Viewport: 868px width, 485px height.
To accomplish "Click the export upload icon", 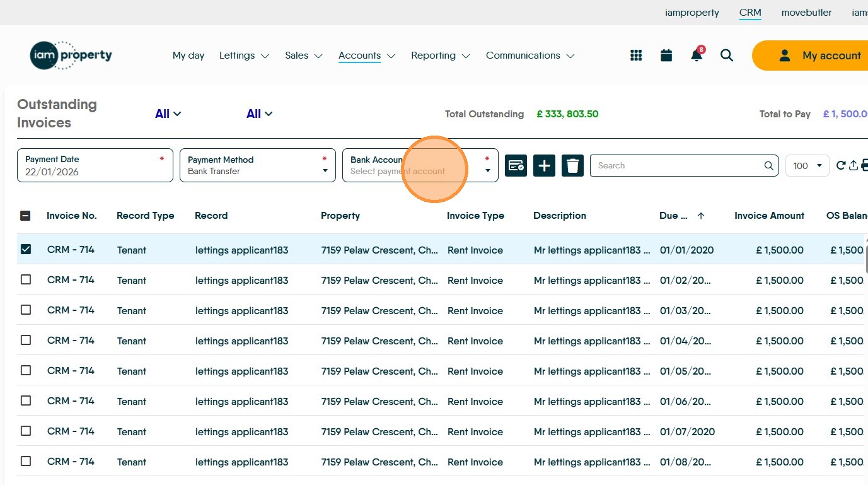I will coord(854,166).
